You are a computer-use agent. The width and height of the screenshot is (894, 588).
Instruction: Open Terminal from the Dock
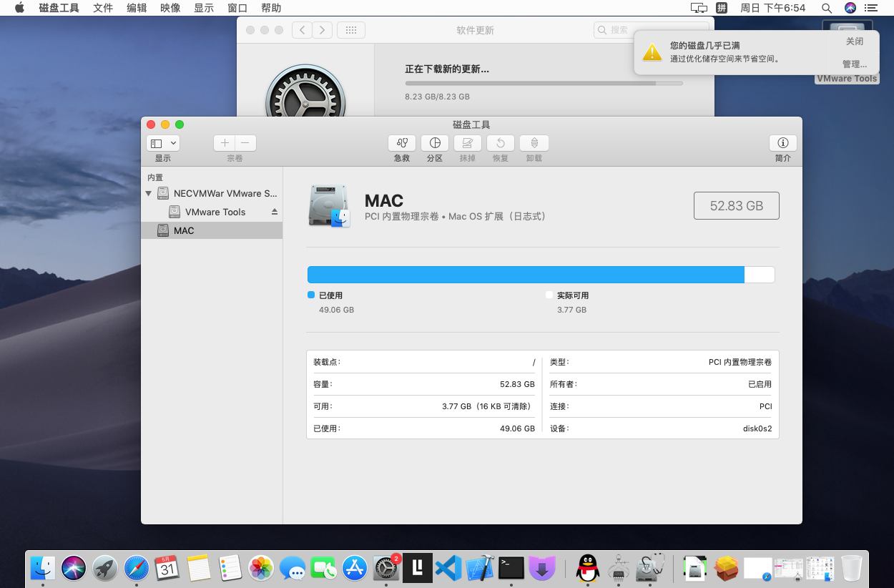[511, 568]
